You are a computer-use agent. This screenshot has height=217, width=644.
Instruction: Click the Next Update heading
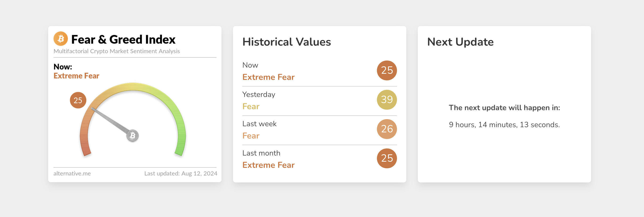pyautogui.click(x=460, y=42)
